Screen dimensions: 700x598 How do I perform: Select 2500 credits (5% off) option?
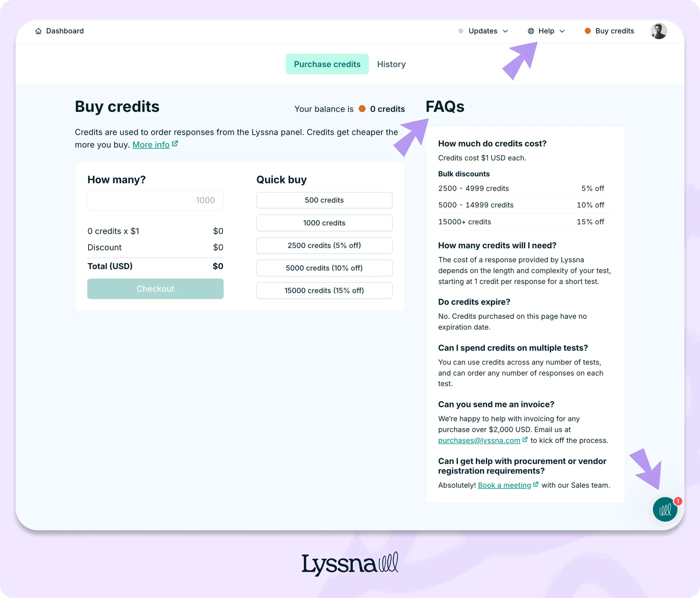(324, 245)
